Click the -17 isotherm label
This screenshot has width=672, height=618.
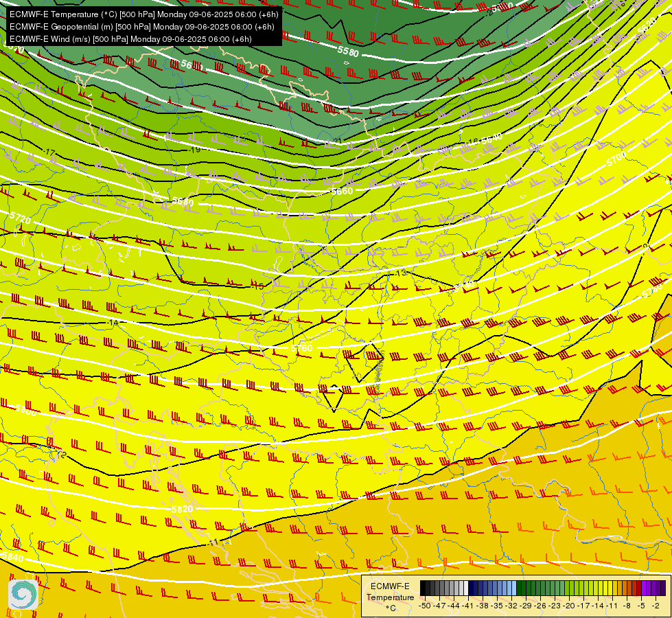click(x=49, y=152)
